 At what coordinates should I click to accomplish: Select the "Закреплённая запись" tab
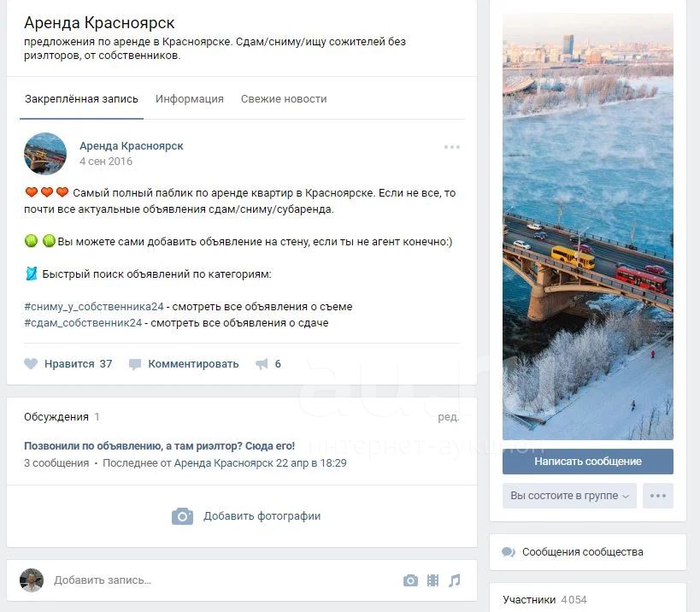tap(81, 98)
